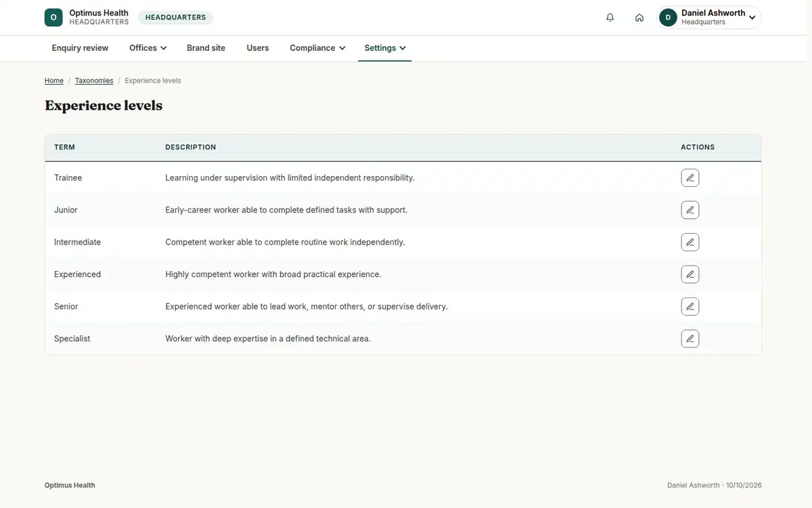Click the Optimus Health logo badge

coord(53,18)
